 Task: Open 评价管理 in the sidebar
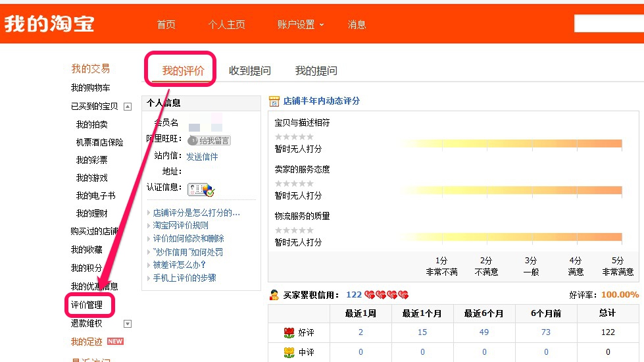tap(87, 305)
